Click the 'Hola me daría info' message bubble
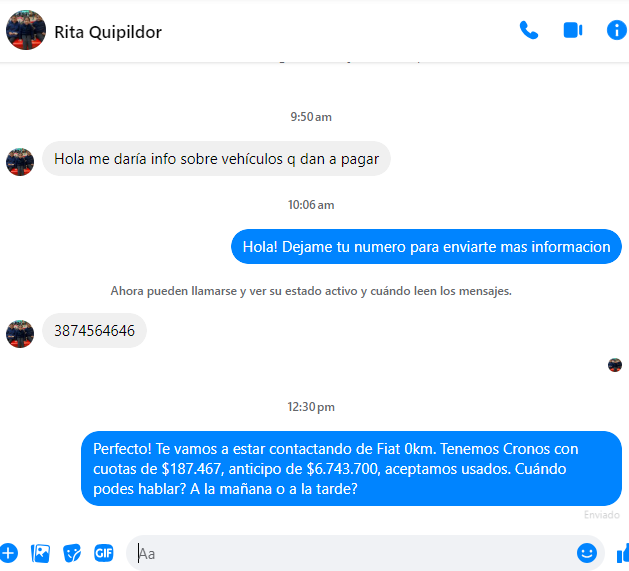This screenshot has width=629, height=571. point(216,159)
